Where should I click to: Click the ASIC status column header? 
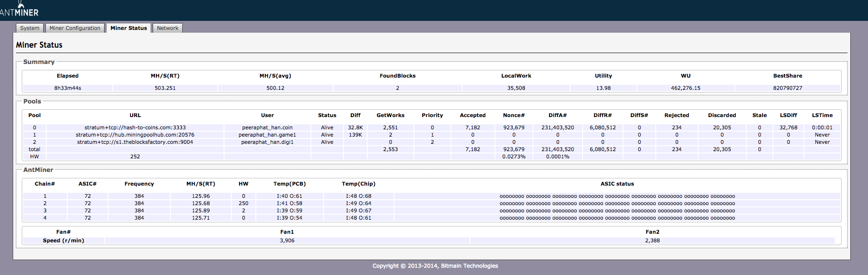coord(617,184)
